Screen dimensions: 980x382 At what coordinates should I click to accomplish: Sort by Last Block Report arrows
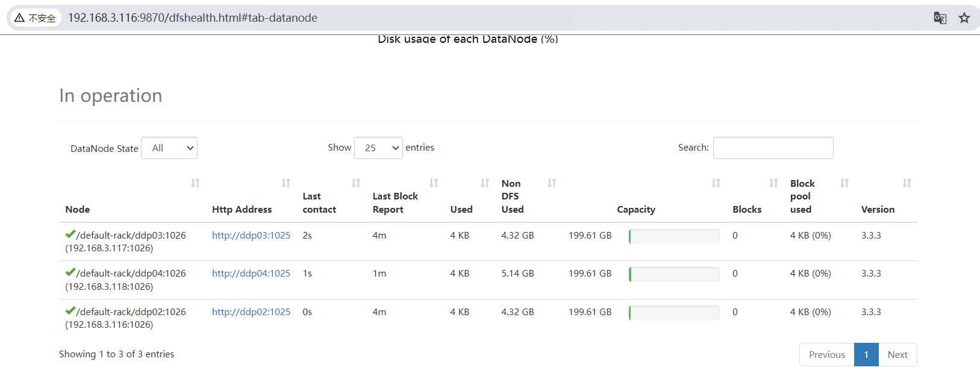click(434, 183)
